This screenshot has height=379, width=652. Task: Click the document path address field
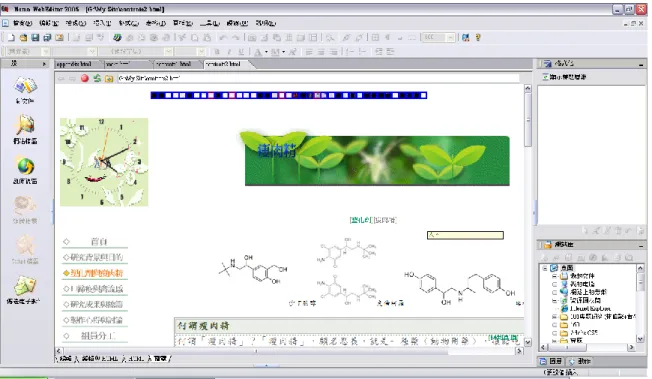pyautogui.click(x=318, y=78)
